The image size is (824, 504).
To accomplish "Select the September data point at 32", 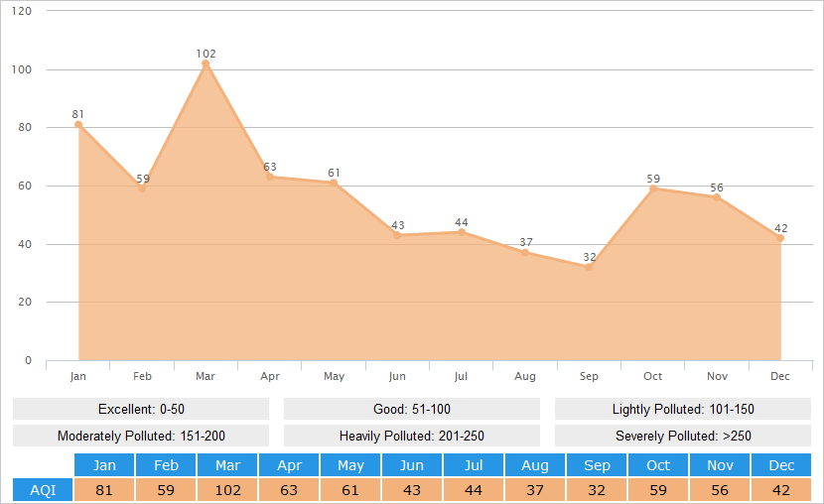I will pyautogui.click(x=589, y=267).
